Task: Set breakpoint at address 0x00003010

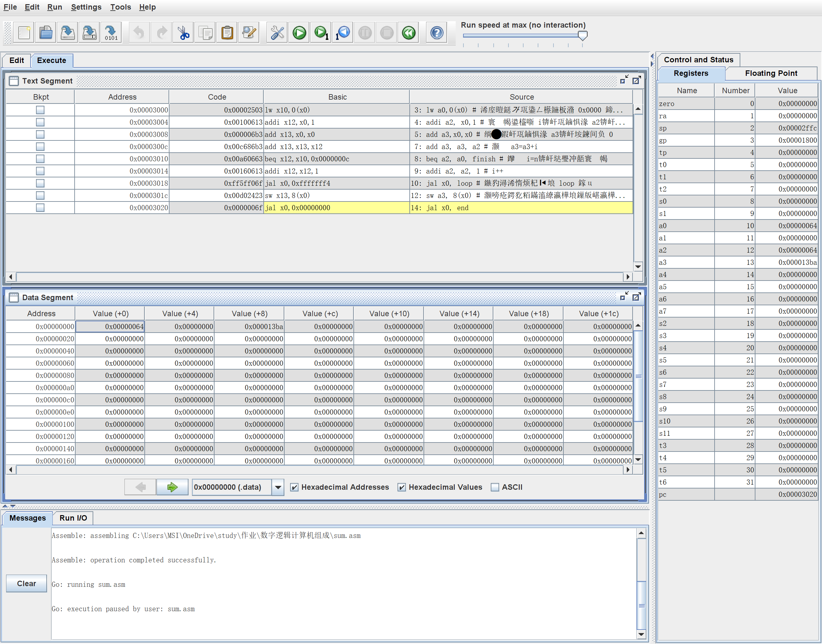Action: point(40,159)
